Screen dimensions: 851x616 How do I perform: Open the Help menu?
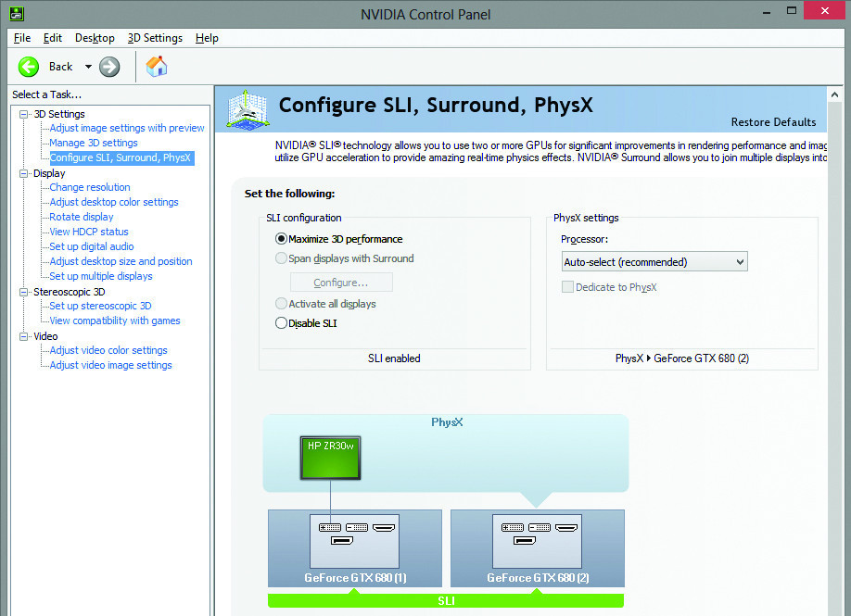click(x=207, y=38)
